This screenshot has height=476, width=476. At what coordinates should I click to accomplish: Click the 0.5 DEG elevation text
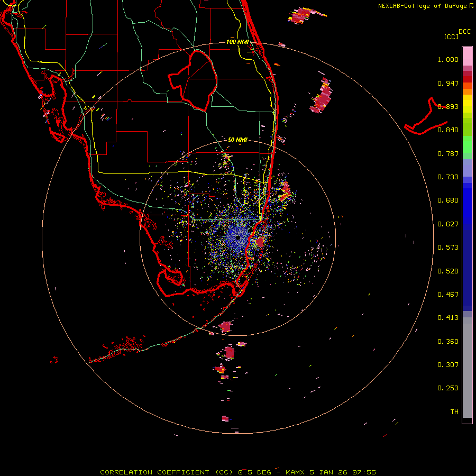pyautogui.click(x=255, y=472)
